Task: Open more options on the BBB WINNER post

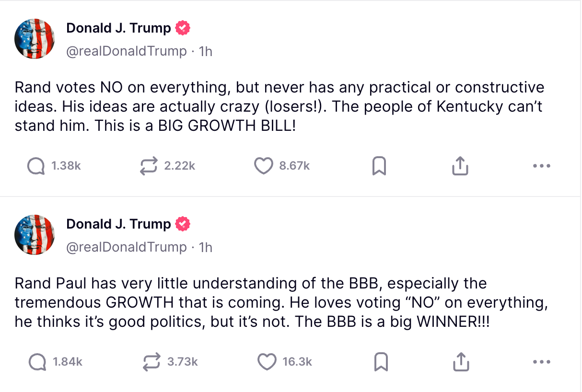Action: coord(542,362)
